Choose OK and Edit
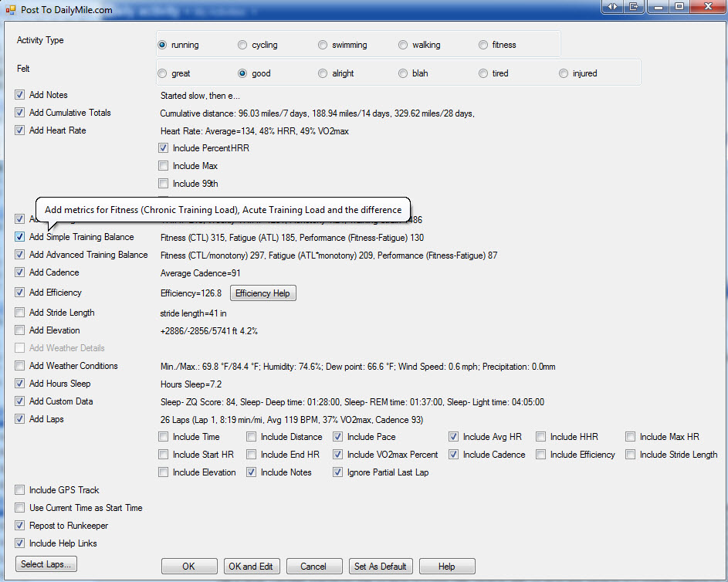This screenshot has height=582, width=728. point(251,567)
